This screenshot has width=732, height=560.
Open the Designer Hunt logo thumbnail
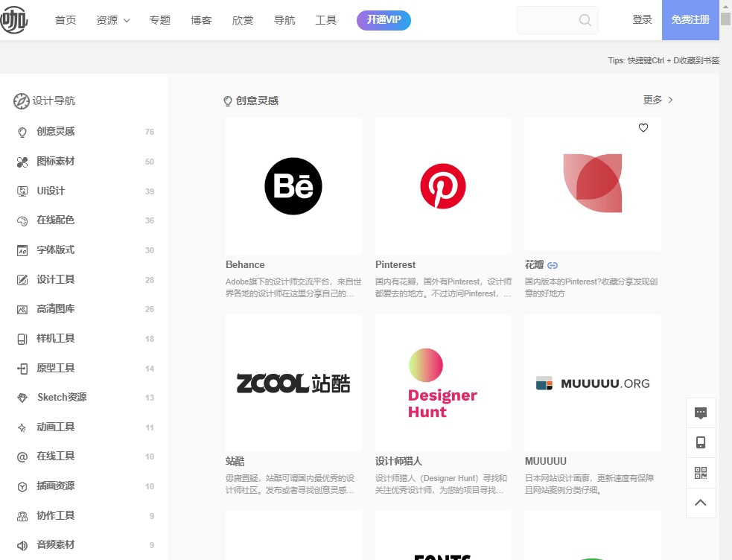click(443, 383)
